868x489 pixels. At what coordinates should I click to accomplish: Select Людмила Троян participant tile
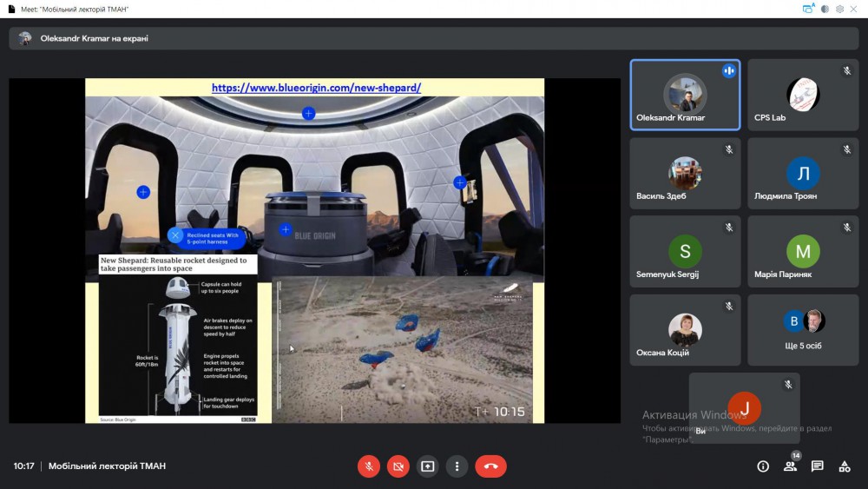[803, 174]
